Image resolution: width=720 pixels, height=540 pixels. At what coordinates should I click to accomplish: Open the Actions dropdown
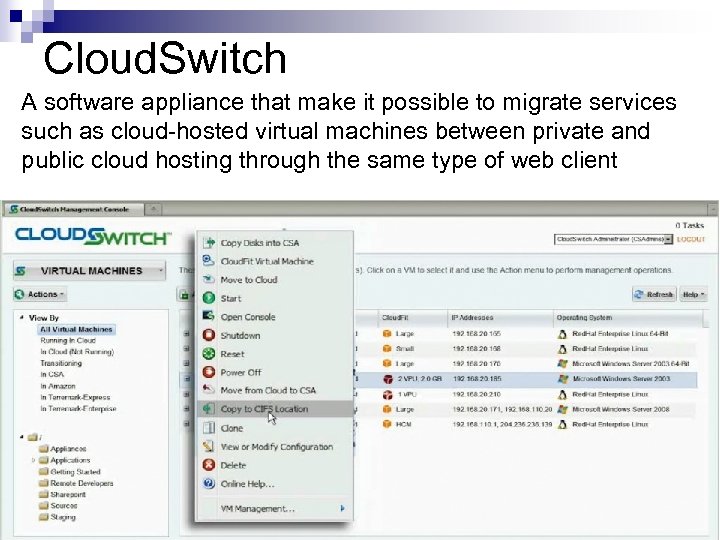click(x=40, y=294)
